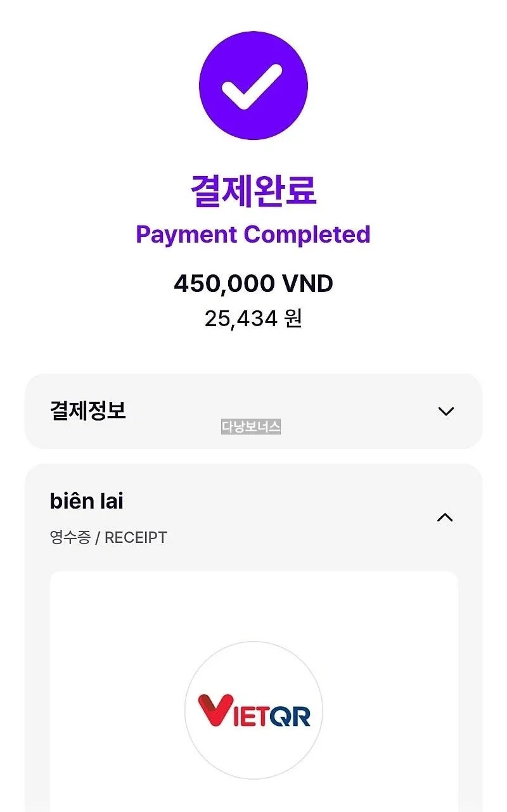Click blank white receipt card above logo

pos(253,605)
